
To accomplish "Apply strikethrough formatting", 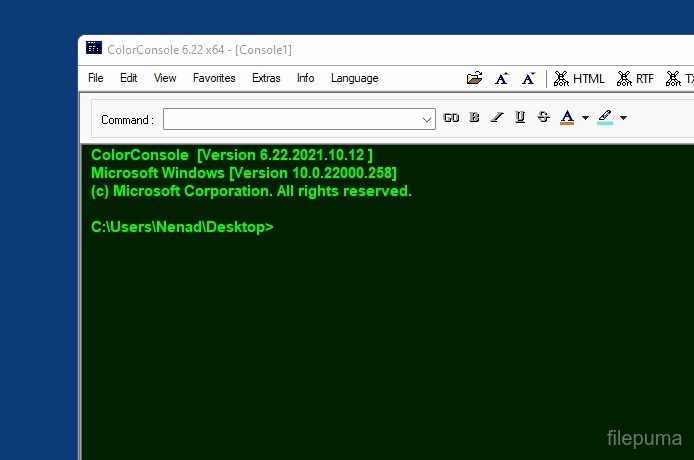I will [x=543, y=118].
